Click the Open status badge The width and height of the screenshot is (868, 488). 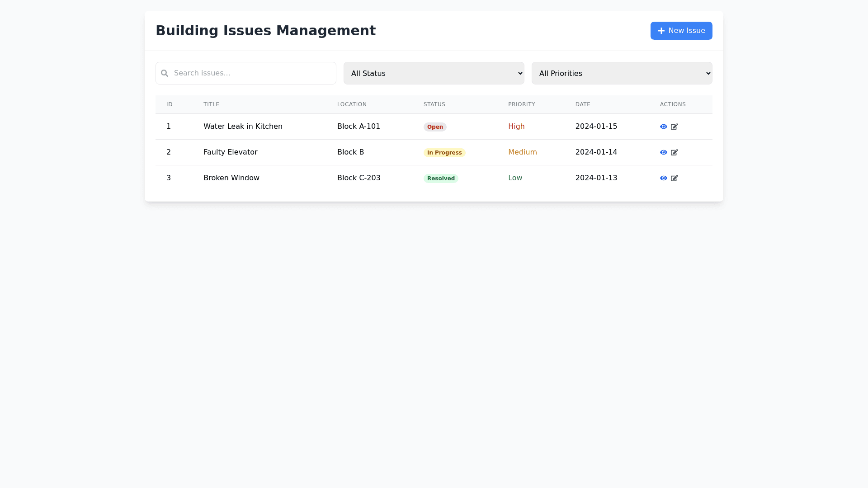[x=435, y=127]
